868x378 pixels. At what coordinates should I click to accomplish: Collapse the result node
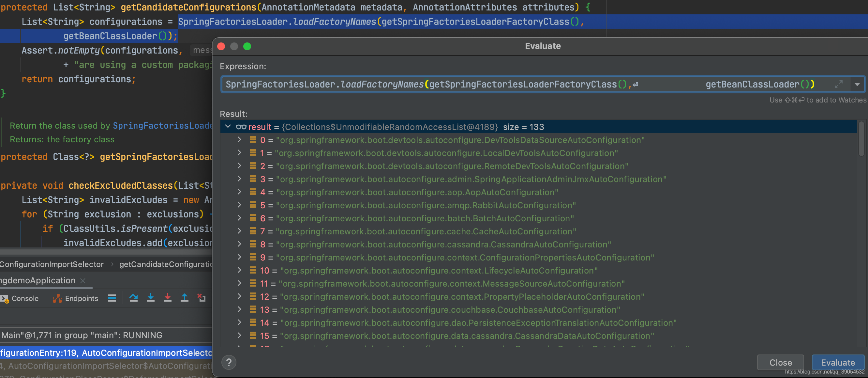[228, 126]
